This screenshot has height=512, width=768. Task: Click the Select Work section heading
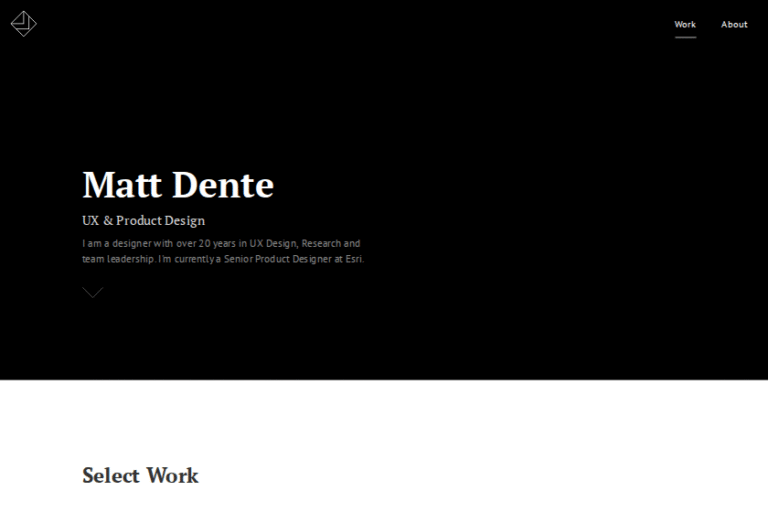[140, 475]
